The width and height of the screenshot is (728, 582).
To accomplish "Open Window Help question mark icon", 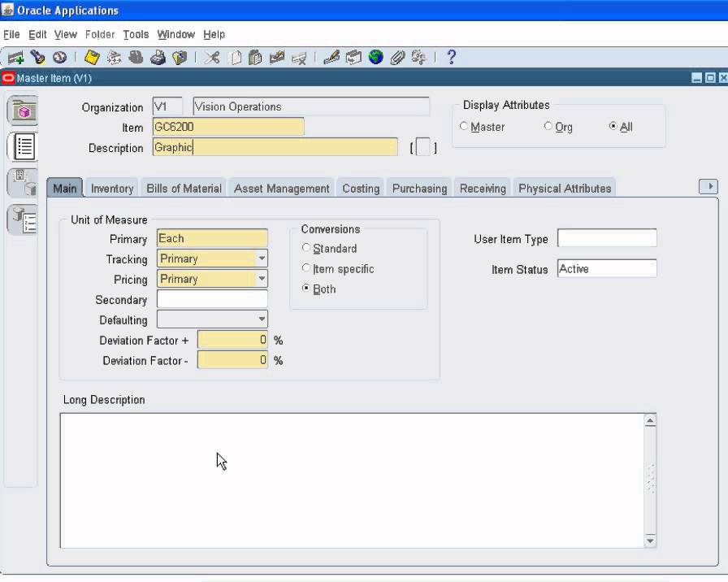I will (451, 58).
